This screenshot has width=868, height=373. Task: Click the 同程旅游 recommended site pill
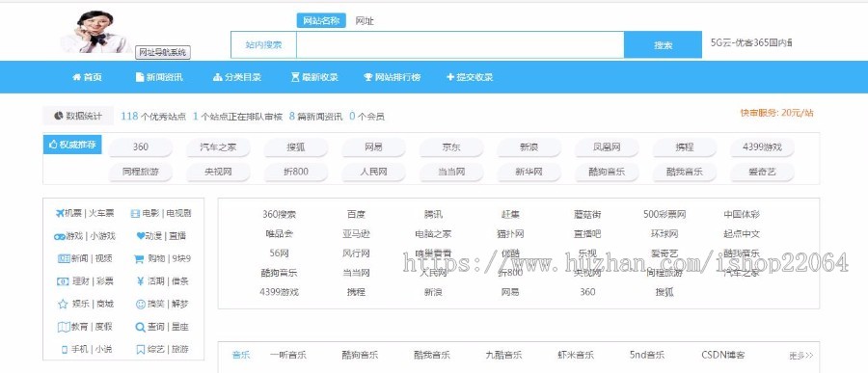tap(141, 172)
